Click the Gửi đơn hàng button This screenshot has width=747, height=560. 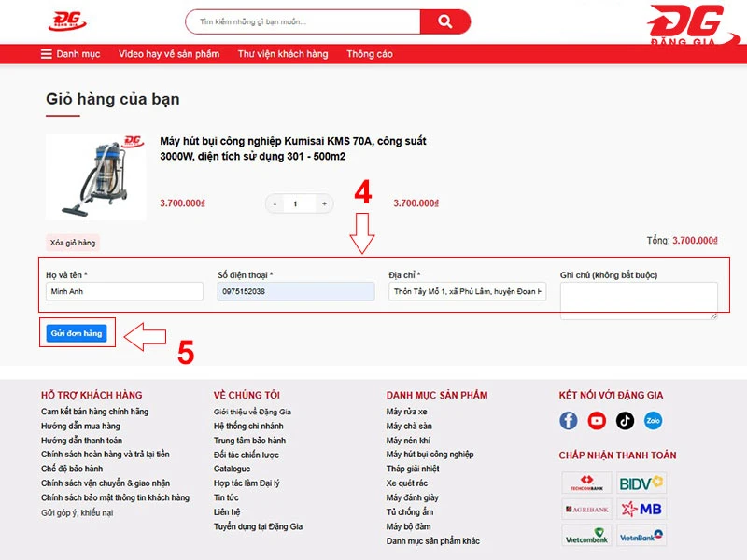(77, 333)
